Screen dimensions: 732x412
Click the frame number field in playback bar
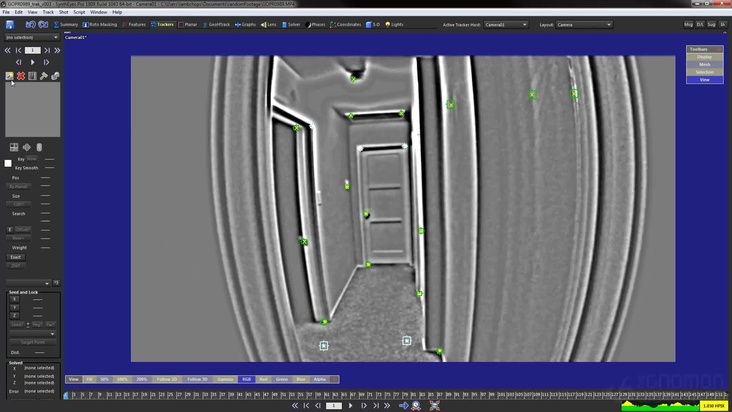point(334,406)
